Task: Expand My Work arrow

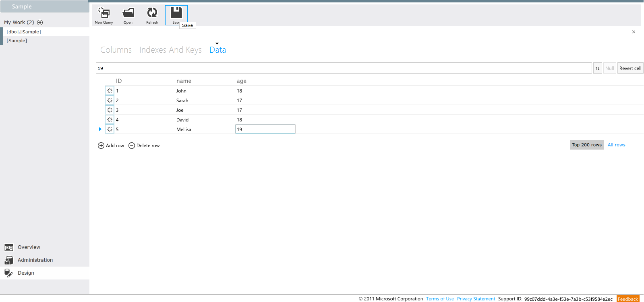Action: click(40, 23)
